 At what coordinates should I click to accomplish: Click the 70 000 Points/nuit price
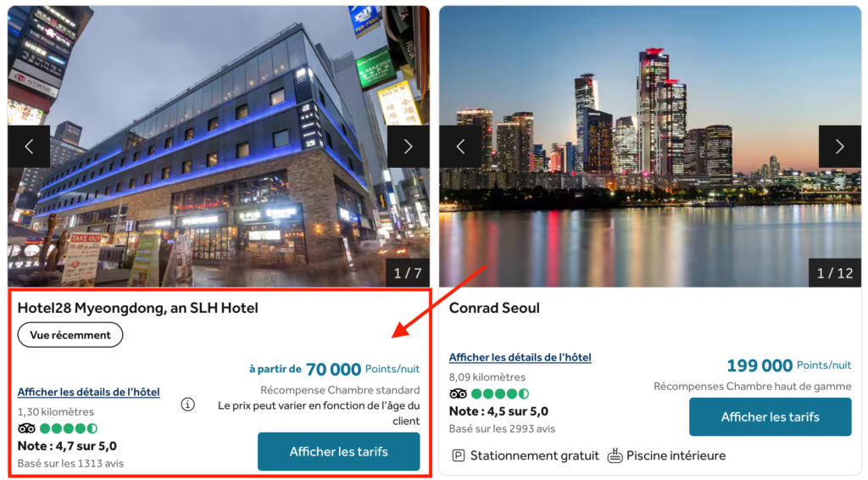coord(363,369)
